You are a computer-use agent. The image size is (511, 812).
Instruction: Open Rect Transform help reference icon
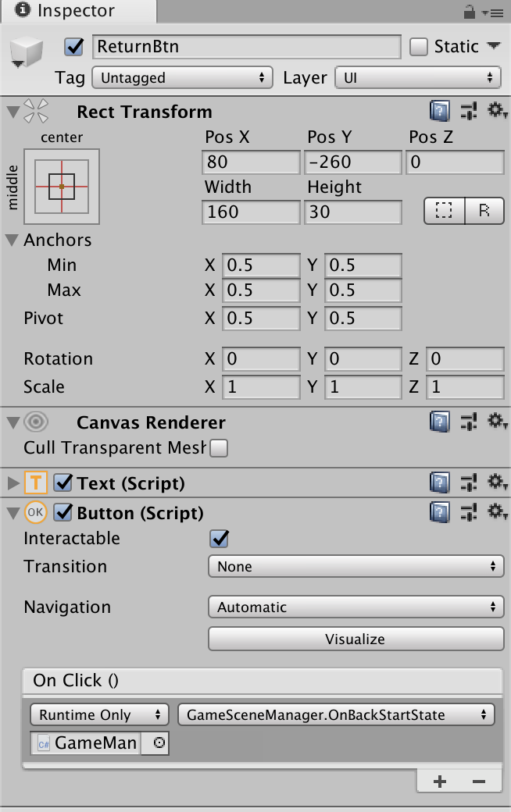point(440,112)
